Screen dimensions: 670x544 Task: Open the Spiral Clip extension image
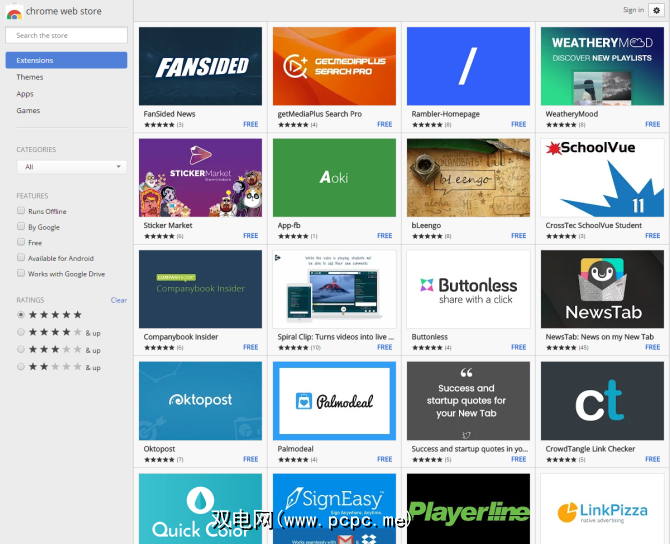(x=334, y=289)
